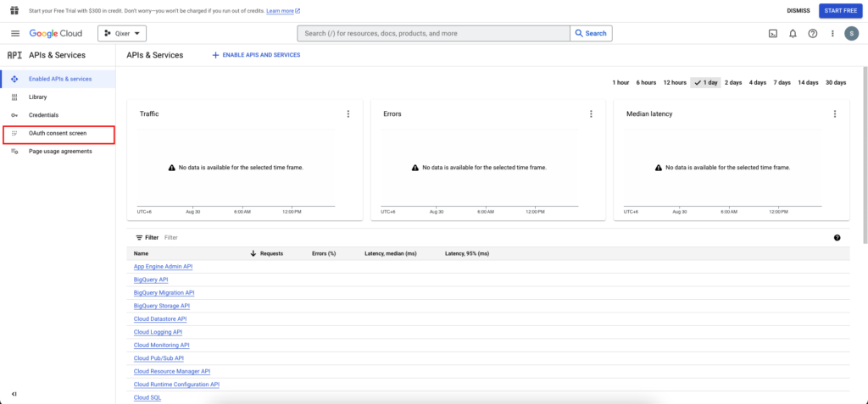Select Enabled APIs & services in sidebar
Viewport: 868px width, 404px height.
[58, 79]
